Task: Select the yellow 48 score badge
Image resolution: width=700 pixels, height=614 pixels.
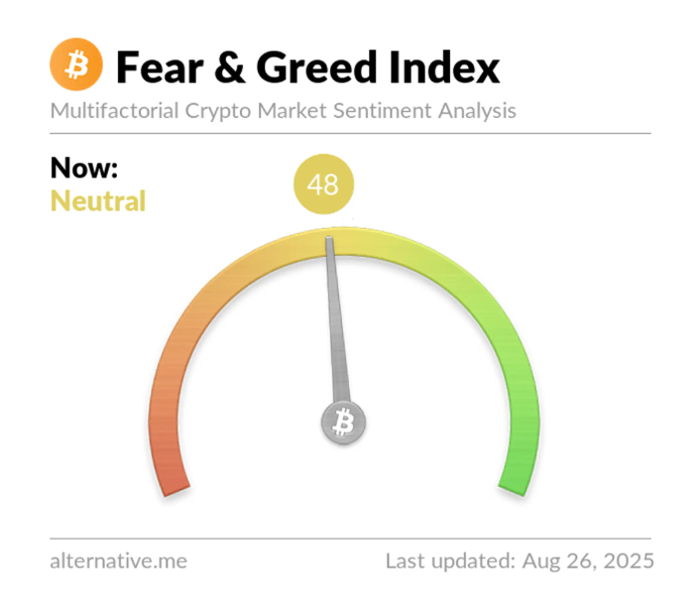Action: [x=323, y=184]
